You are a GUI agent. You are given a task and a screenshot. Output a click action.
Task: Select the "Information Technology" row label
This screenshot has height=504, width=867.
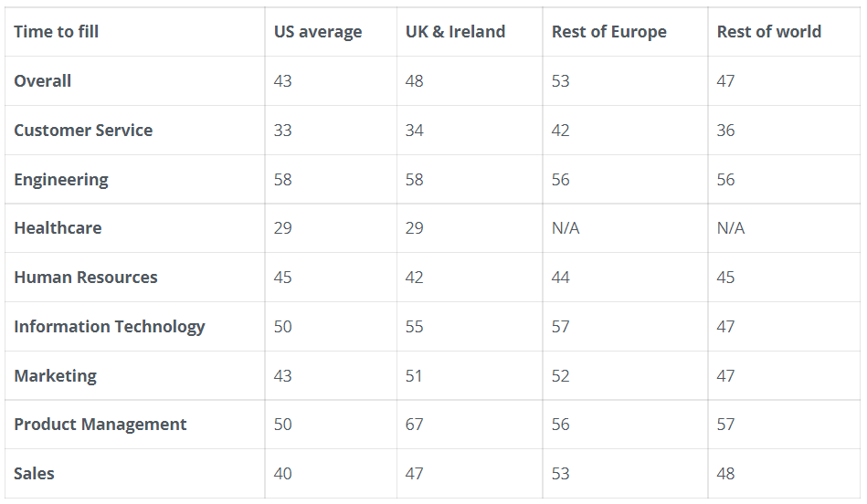coord(110,327)
